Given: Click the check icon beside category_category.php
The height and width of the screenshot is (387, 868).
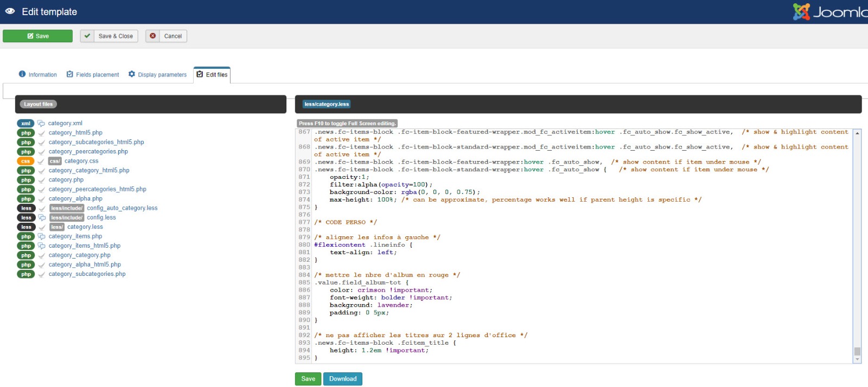Looking at the screenshot, I should point(42,256).
